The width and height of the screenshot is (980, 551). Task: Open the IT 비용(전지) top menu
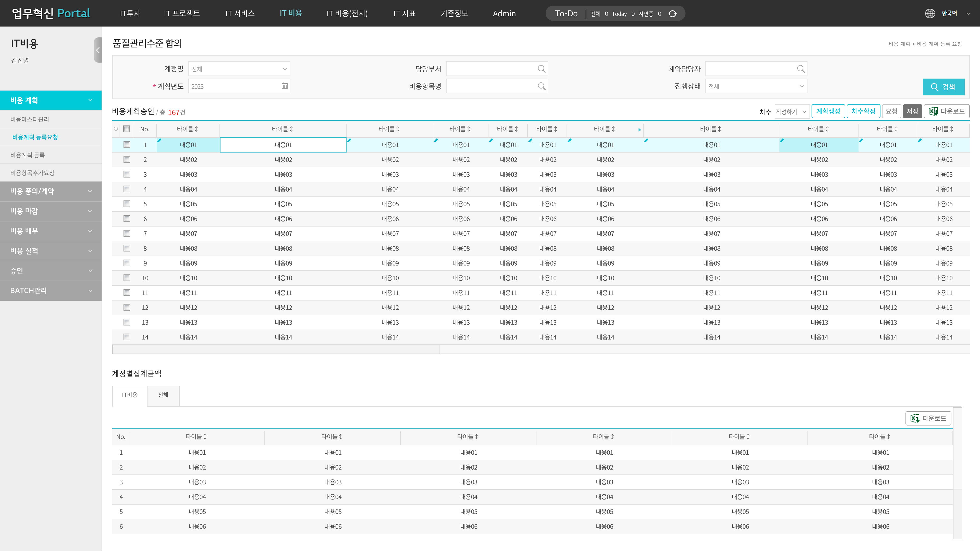pos(347,13)
